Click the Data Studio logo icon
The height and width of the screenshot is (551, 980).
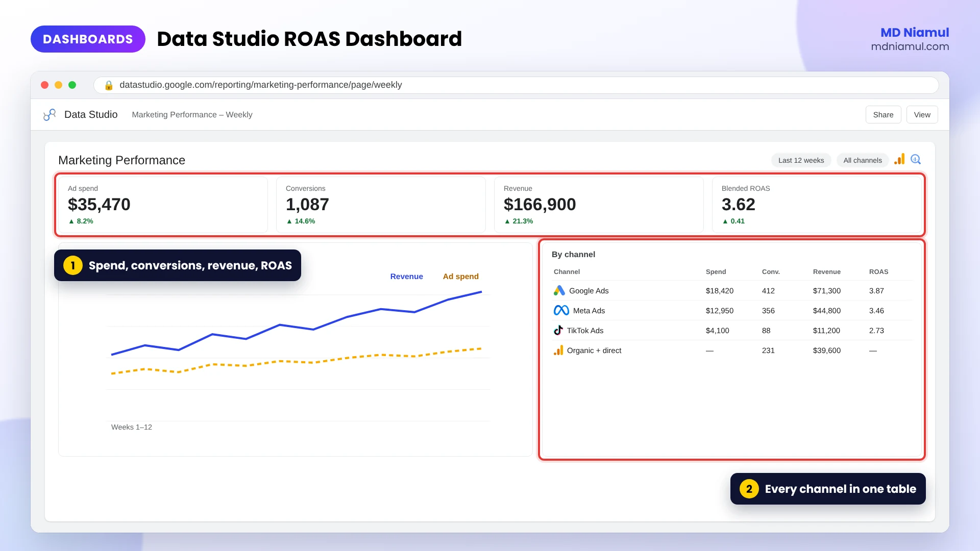(x=50, y=115)
